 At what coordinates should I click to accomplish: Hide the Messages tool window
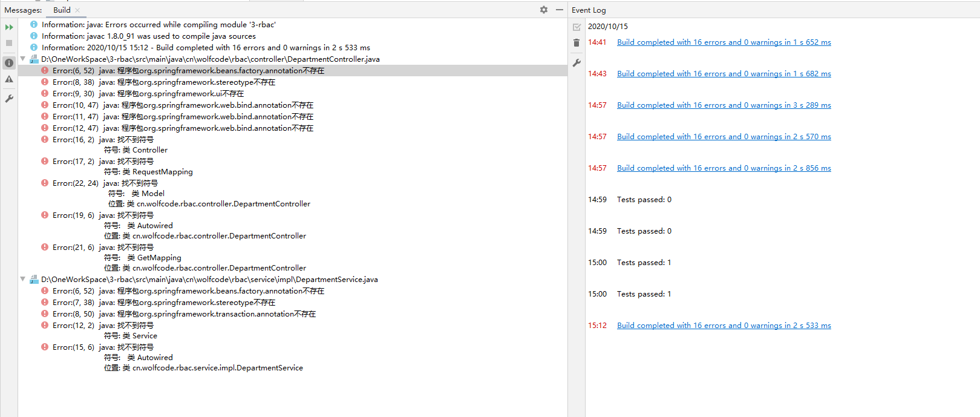point(560,10)
